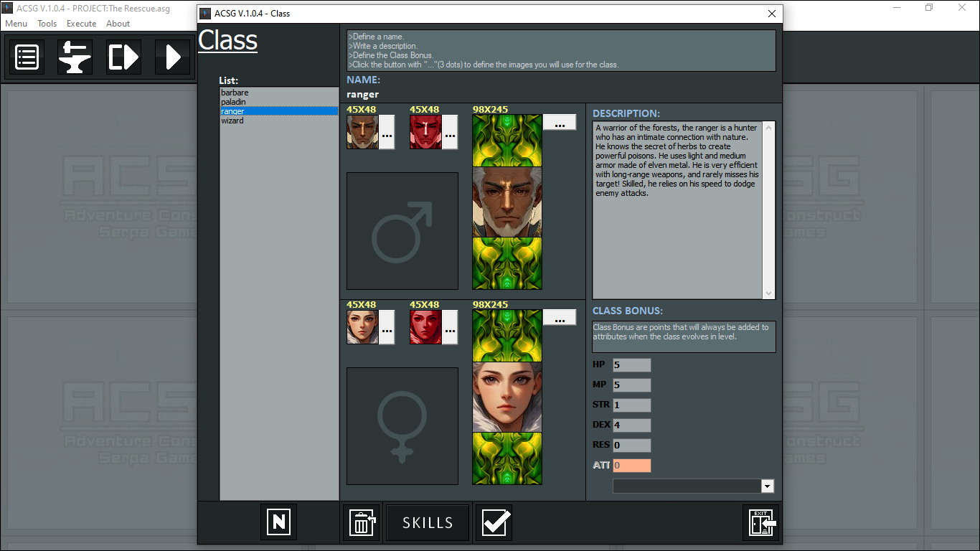Click the ATT bonus field
This screenshot has width=980, height=551.
pos(632,465)
